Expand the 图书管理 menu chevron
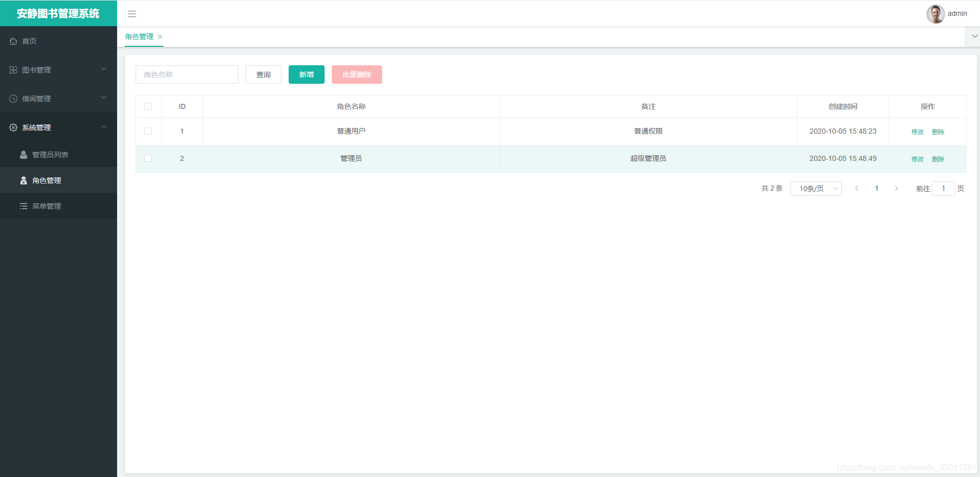The height and width of the screenshot is (477, 980). [104, 69]
